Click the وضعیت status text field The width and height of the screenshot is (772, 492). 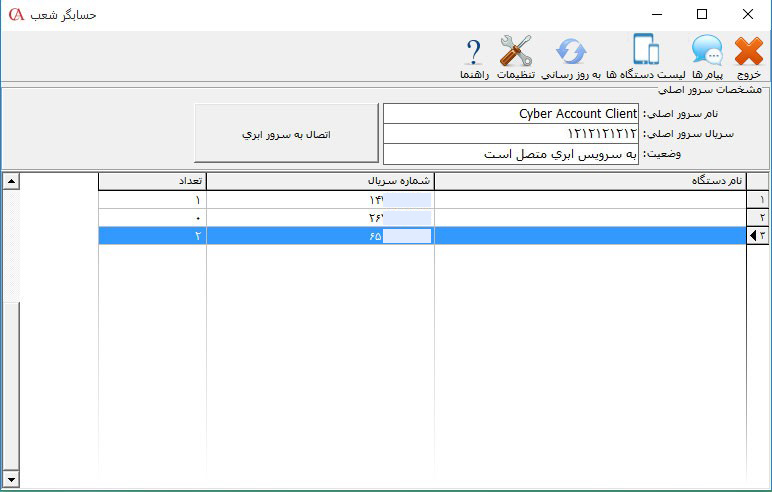point(511,154)
